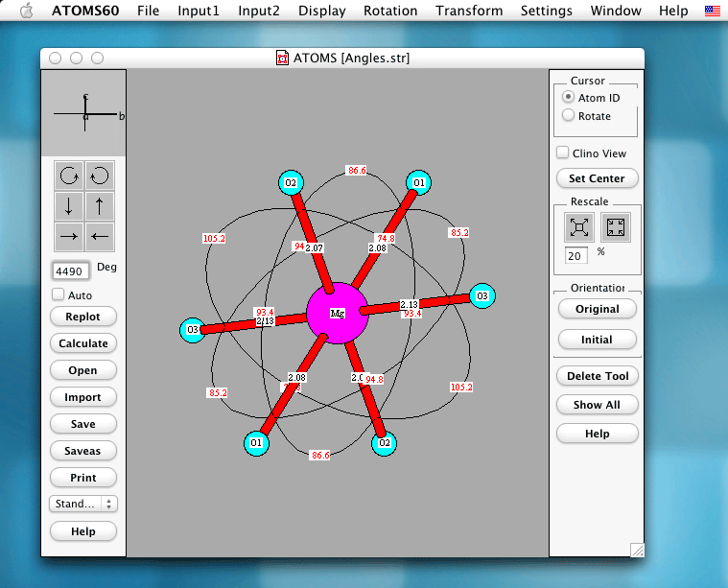Select the Rotate cursor option
The width and height of the screenshot is (728, 588).
coord(569,116)
